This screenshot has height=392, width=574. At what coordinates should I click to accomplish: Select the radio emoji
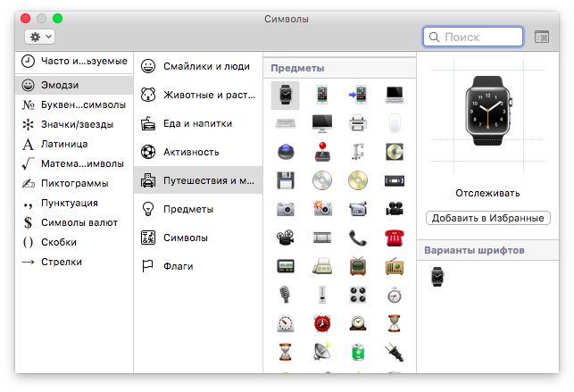click(x=395, y=266)
